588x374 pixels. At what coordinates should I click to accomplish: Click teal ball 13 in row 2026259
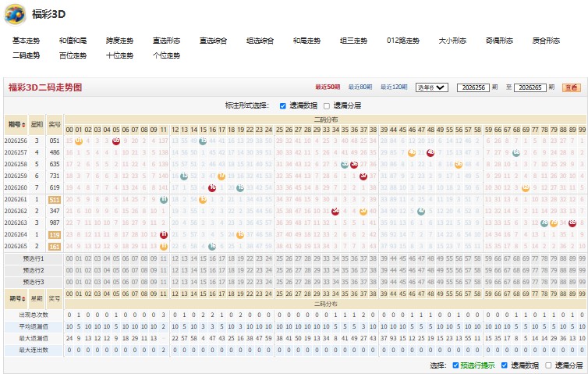(184, 176)
